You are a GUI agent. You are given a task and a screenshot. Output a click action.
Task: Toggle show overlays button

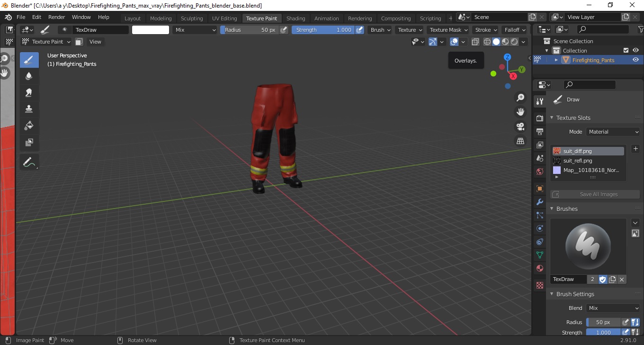point(454,42)
